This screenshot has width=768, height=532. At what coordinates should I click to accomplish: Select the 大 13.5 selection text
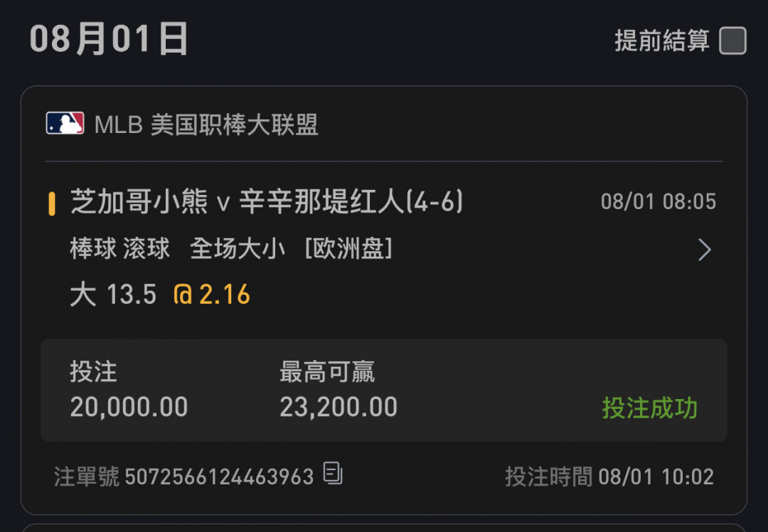click(x=113, y=295)
